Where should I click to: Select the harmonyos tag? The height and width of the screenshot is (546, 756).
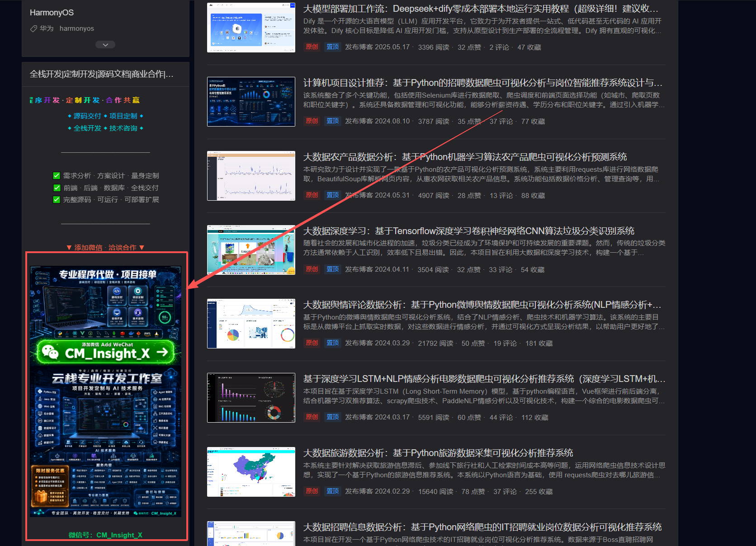pos(77,28)
